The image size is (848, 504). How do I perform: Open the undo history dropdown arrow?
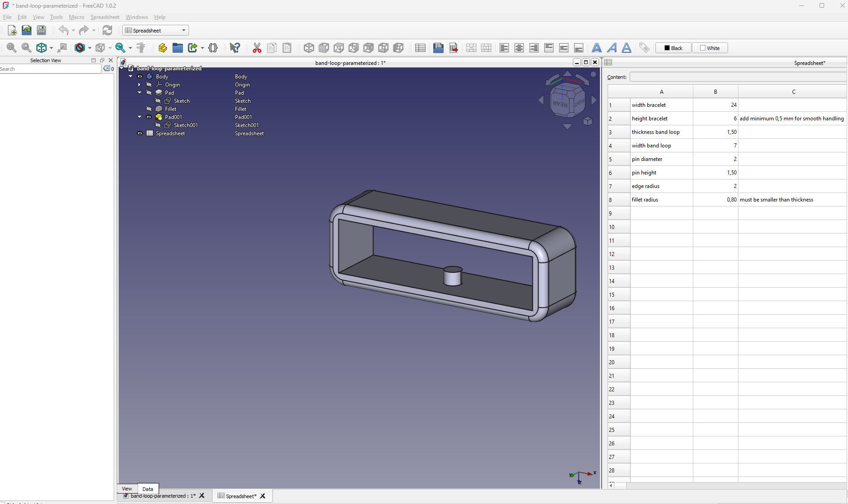(74, 30)
